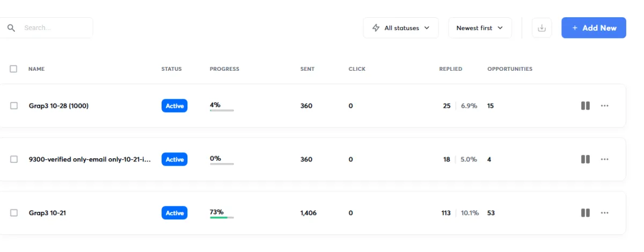Pause the 9300-verified only campaign
The width and height of the screenshot is (644, 252).
point(586,159)
